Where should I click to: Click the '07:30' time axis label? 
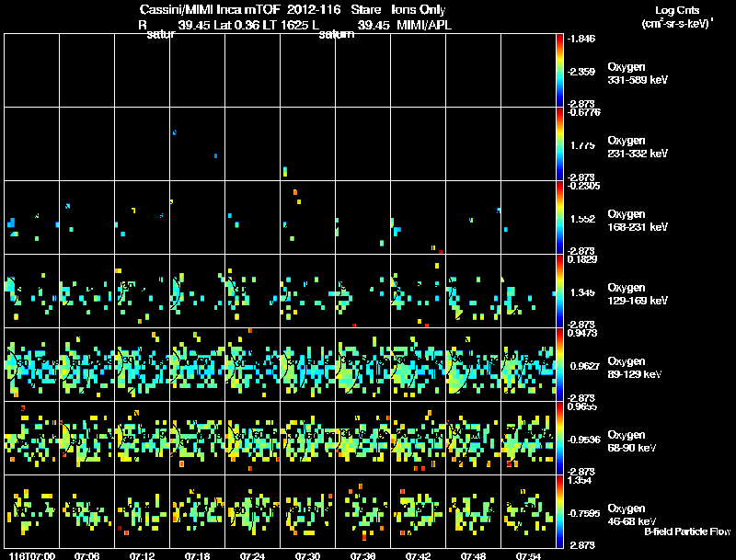coord(307,555)
